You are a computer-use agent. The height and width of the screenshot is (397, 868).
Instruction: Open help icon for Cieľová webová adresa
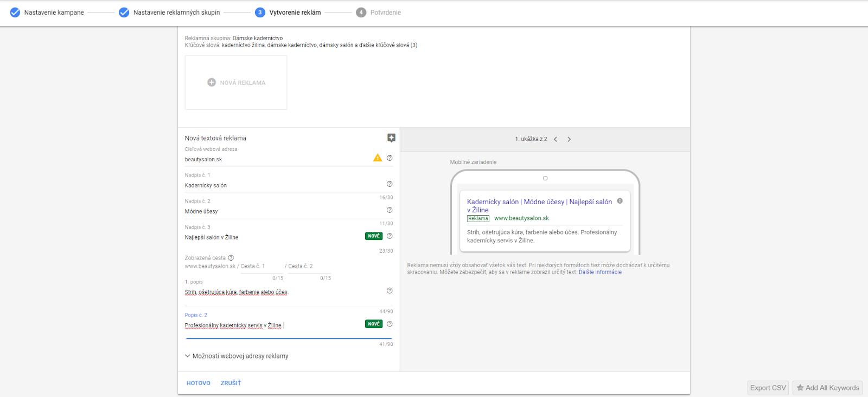click(390, 158)
